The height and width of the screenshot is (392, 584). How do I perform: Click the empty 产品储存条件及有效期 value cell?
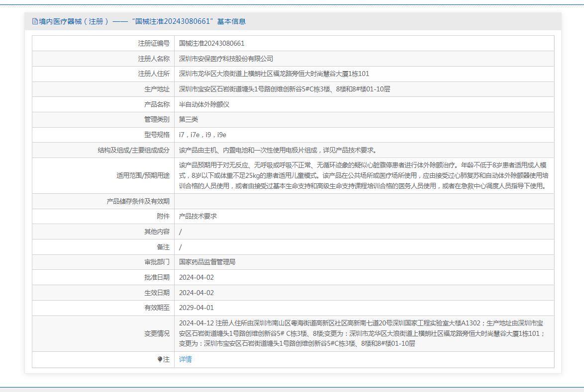(x=364, y=201)
